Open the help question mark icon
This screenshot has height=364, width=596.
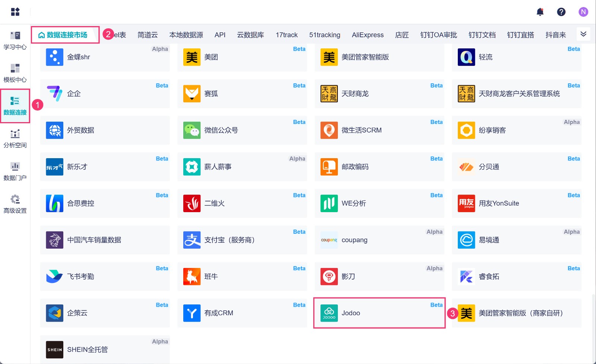pyautogui.click(x=561, y=12)
